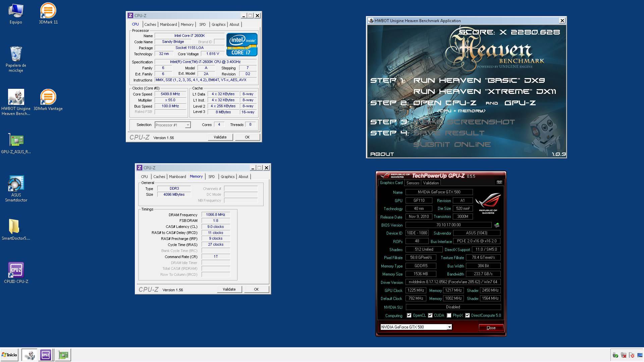Click the GPU-Z Name field NVIDIA GeForce GTX 580
Viewport: 644px width, 362px height.
439,192
